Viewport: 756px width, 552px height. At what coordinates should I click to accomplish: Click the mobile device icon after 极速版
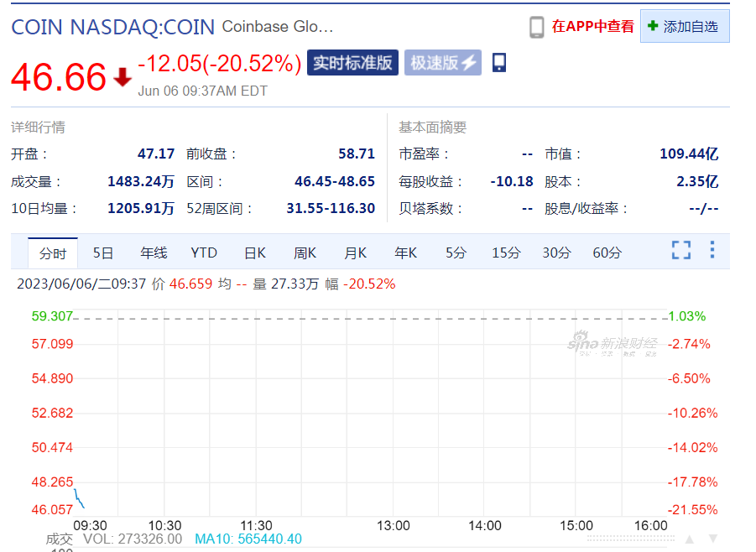(x=499, y=63)
